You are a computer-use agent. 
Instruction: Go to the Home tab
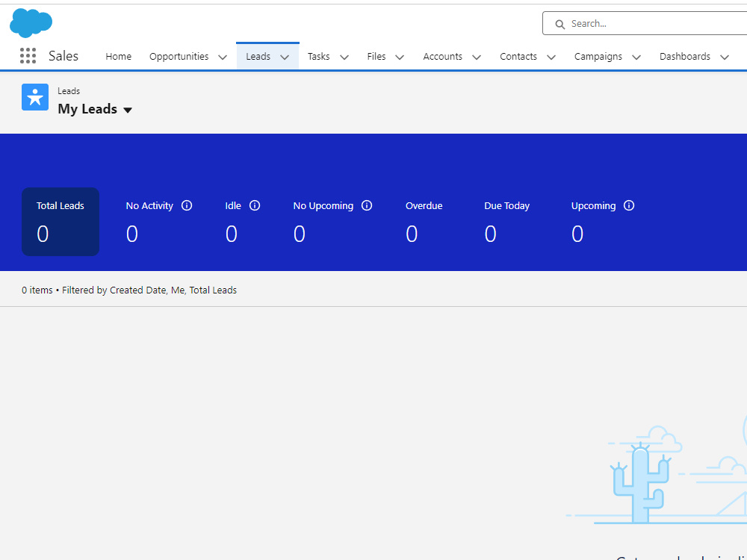119,56
